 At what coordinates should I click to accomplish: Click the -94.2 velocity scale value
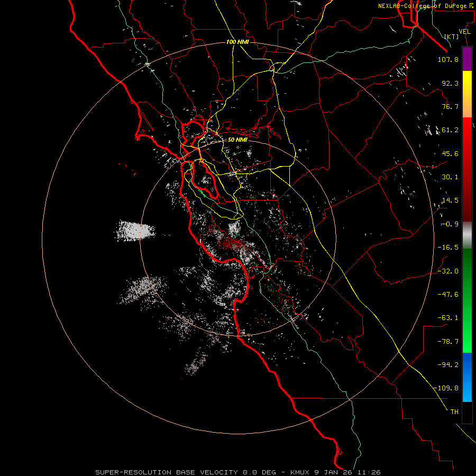click(x=448, y=365)
